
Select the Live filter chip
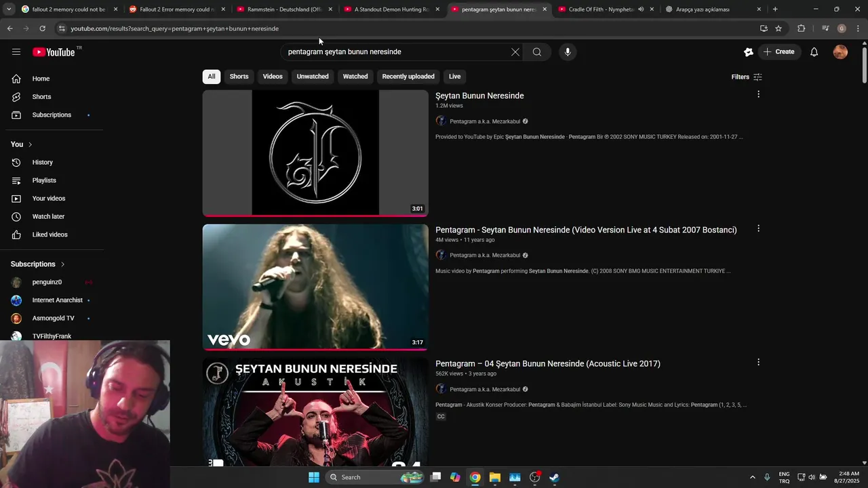click(x=454, y=77)
